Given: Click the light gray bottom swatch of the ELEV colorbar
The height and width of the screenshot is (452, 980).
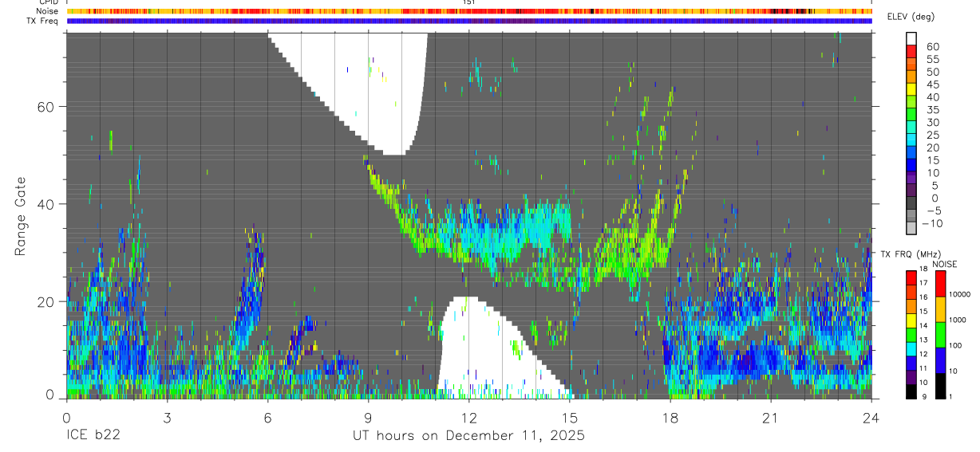Looking at the screenshot, I should (911, 229).
